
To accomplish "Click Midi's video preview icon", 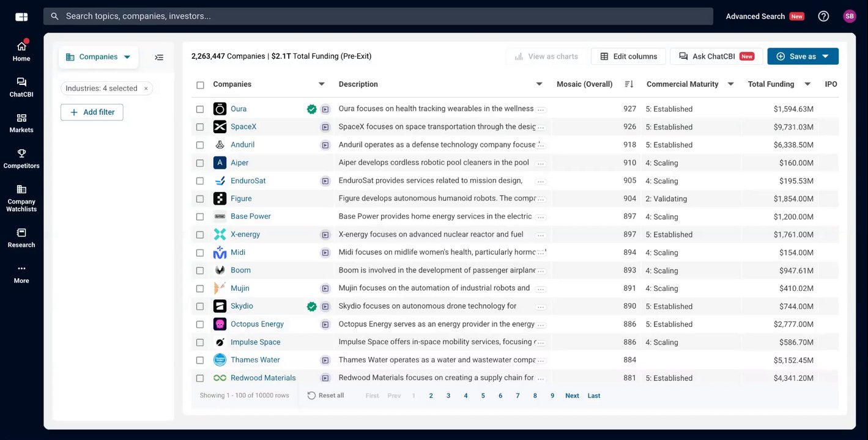I will (325, 253).
